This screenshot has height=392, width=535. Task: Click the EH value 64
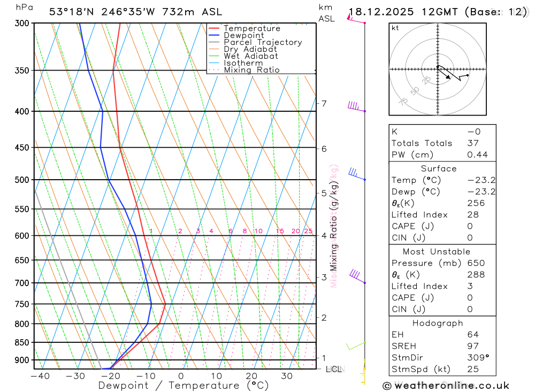[x=473, y=334]
